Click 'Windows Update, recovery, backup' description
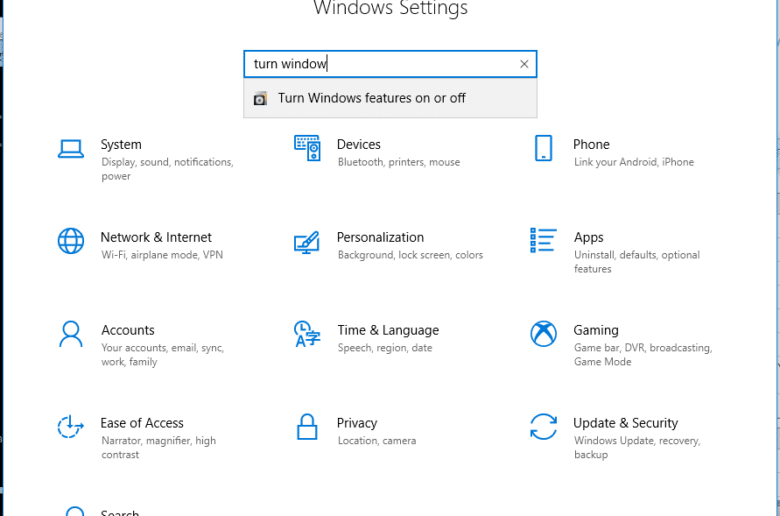 (637, 447)
